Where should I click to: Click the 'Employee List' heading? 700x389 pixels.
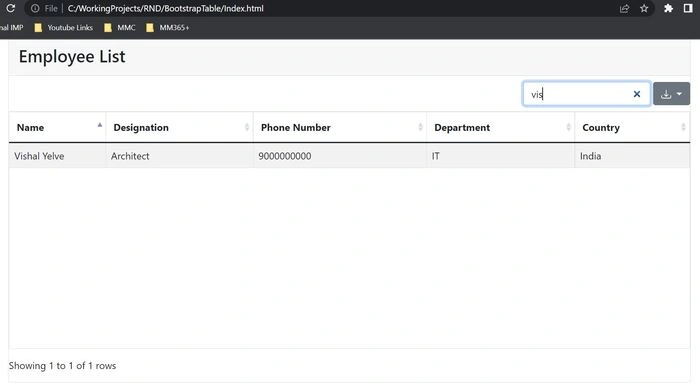click(x=72, y=57)
